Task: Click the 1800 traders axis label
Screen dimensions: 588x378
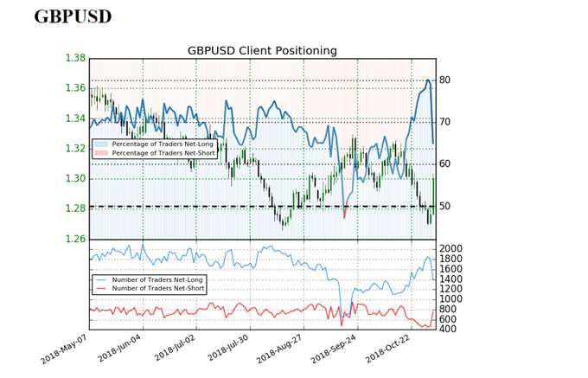Action: [451, 259]
